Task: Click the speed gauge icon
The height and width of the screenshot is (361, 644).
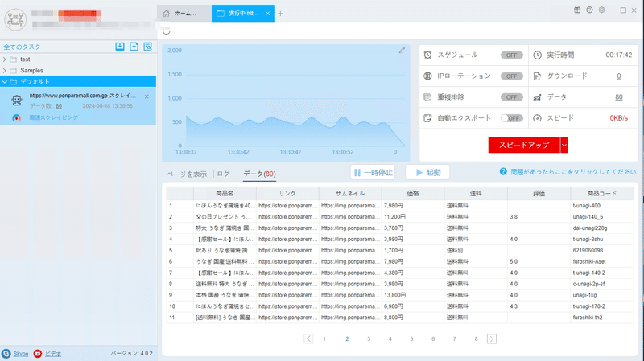Action: coord(537,118)
